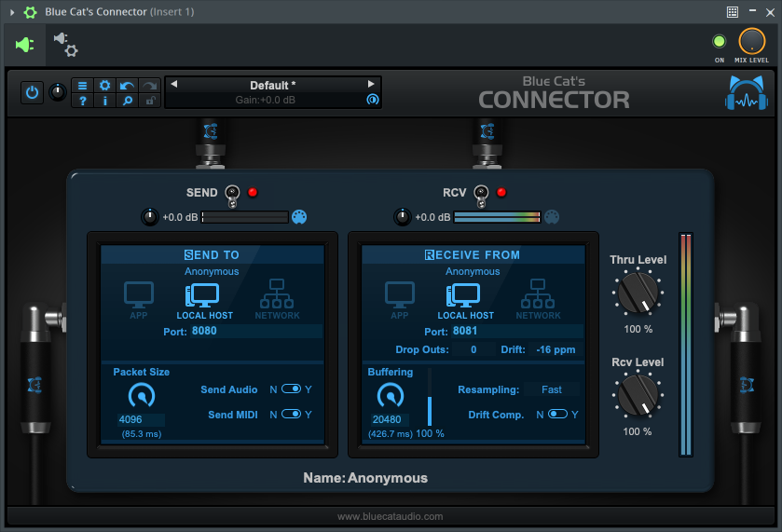This screenshot has height=532, width=782.
Task: Click the Blue Cat headphones logo
Action: (x=746, y=93)
